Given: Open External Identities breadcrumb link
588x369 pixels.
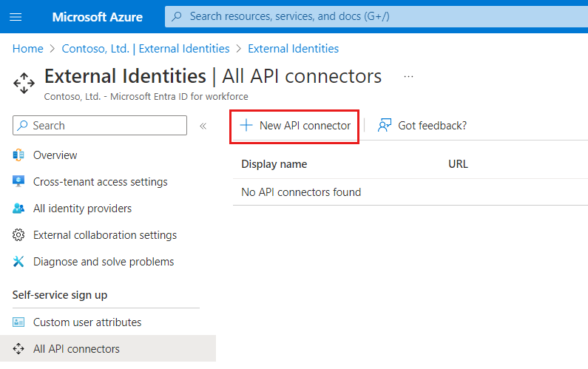Looking at the screenshot, I should 293,48.
